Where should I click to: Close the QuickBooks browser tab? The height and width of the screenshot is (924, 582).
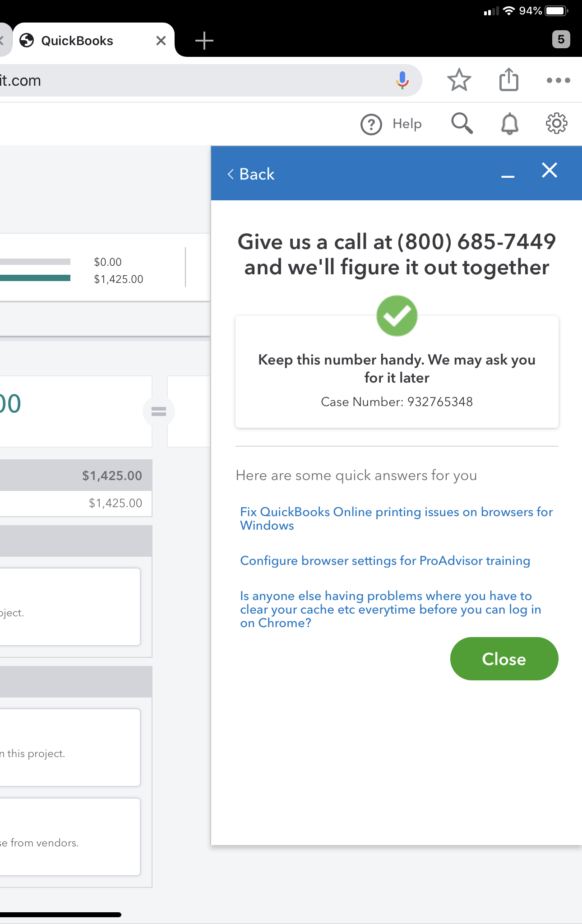161,41
